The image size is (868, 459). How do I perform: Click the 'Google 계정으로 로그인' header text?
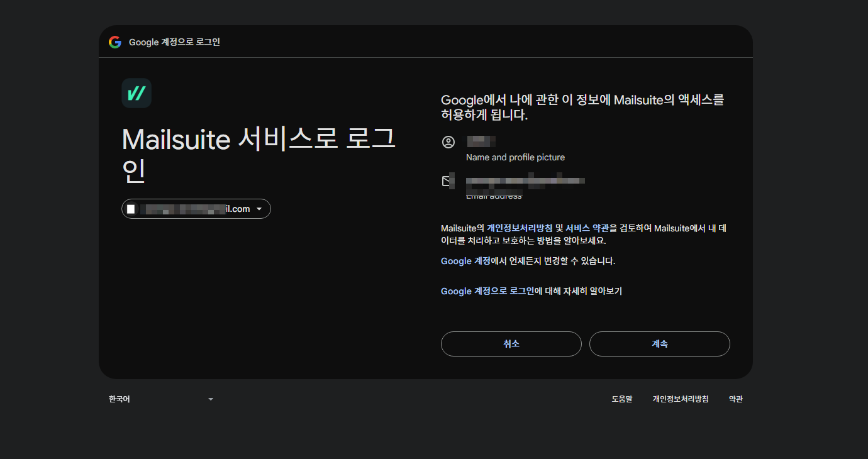pos(174,42)
